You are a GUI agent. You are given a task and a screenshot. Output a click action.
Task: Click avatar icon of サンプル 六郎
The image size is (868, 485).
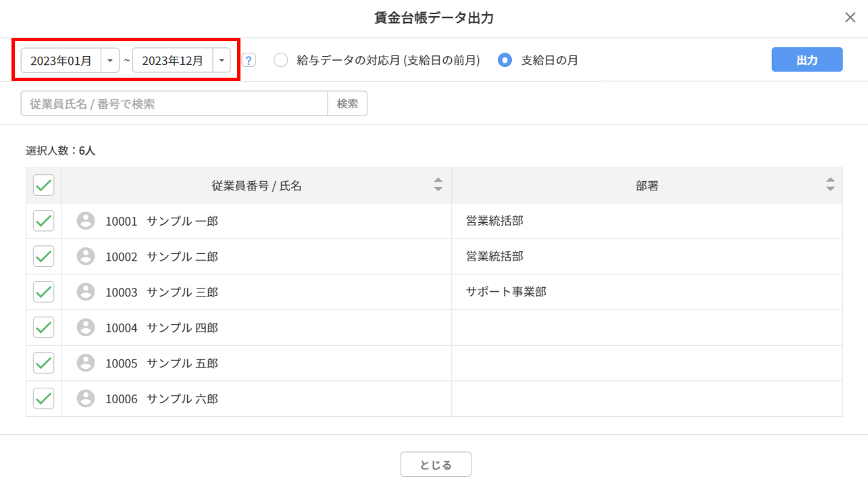coord(86,399)
